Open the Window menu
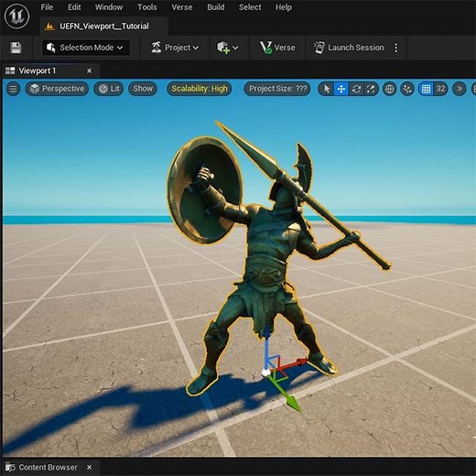Image resolution: width=476 pixels, height=476 pixels. 109,7
